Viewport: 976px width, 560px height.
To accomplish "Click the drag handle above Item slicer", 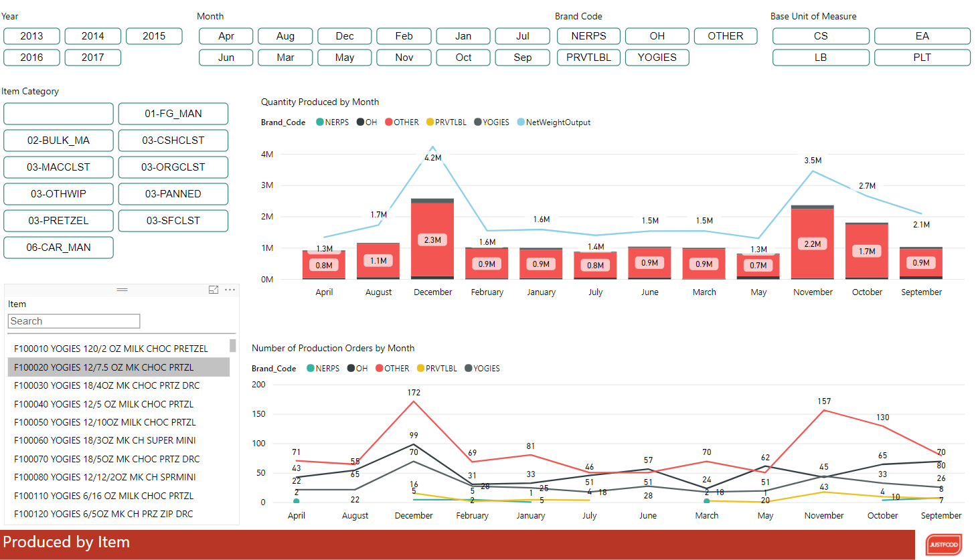I will [122, 290].
